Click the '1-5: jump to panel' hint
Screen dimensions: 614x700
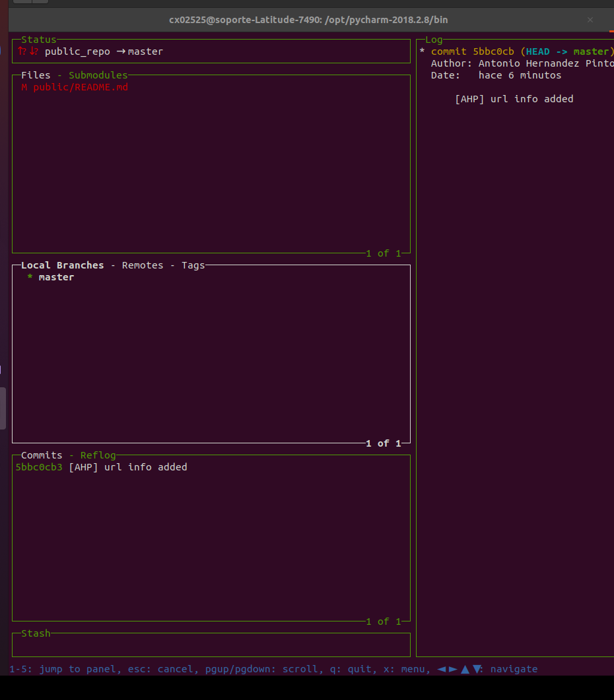pos(62,669)
